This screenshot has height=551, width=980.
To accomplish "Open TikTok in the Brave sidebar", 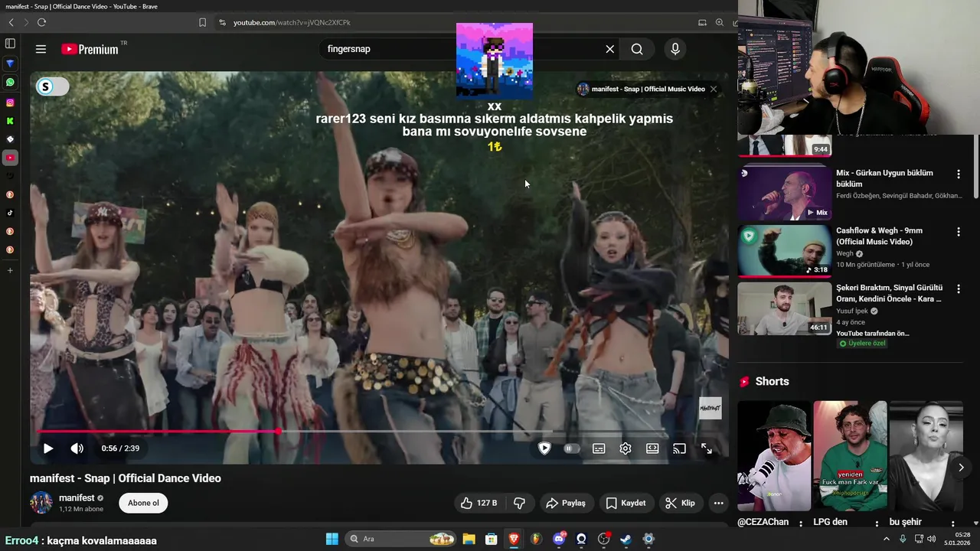I will click(x=10, y=213).
